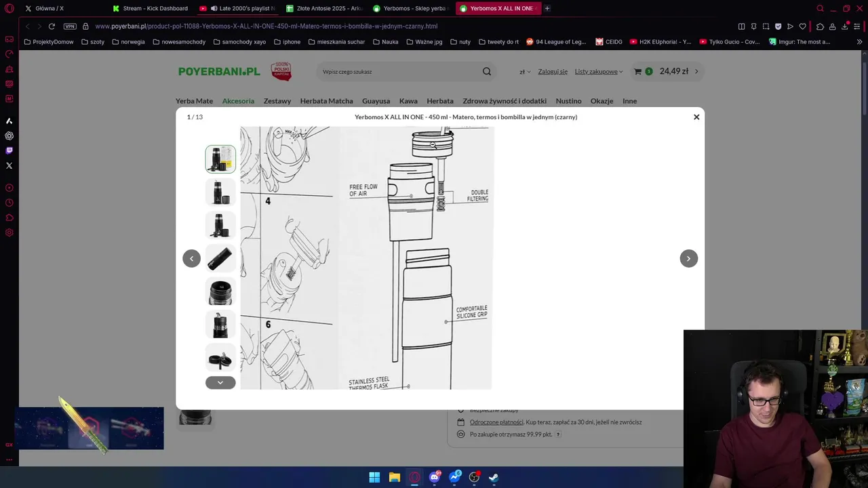The image size is (868, 488).
Task: Reload the current page
Action: pyautogui.click(x=52, y=26)
